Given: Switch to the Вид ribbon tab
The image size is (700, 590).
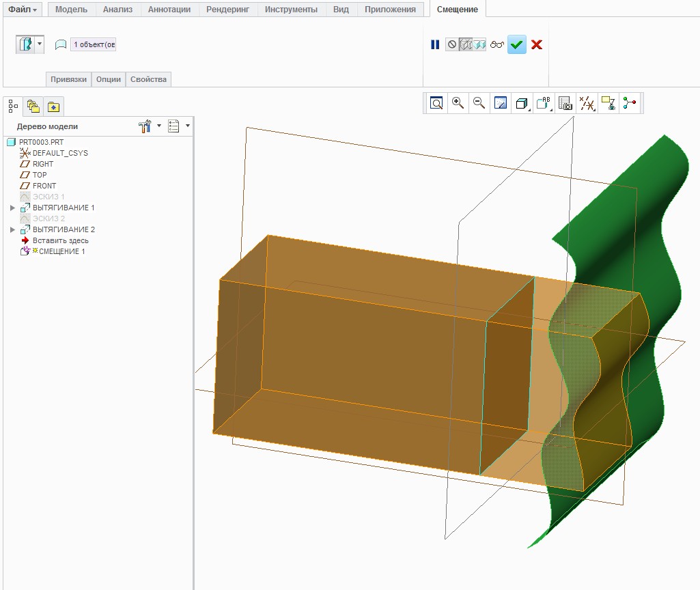Looking at the screenshot, I should 341,10.
